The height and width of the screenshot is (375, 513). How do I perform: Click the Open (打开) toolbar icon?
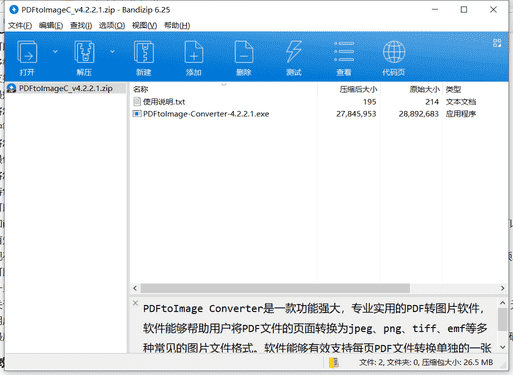[27, 52]
